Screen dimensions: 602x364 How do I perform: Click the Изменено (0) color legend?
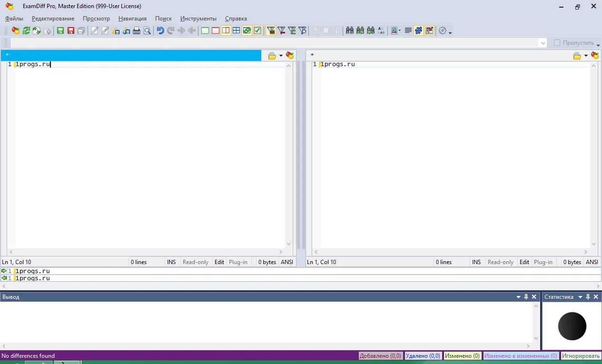[x=463, y=355]
